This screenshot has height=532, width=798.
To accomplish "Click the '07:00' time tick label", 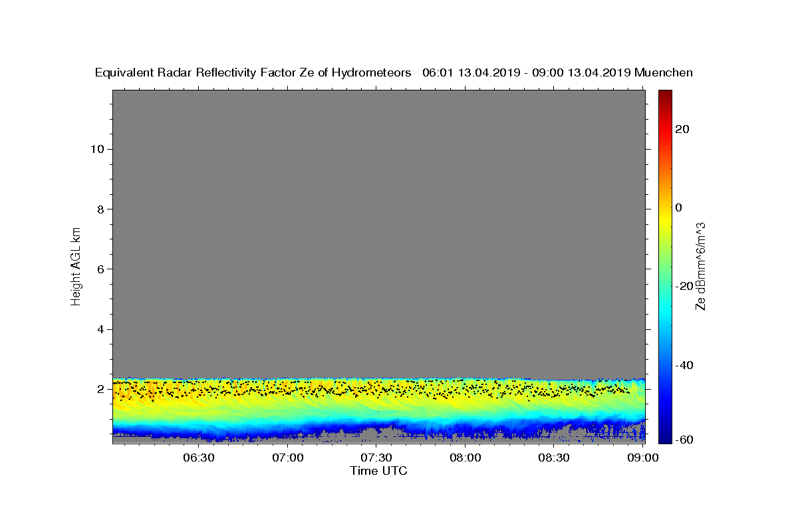I will [x=288, y=458].
